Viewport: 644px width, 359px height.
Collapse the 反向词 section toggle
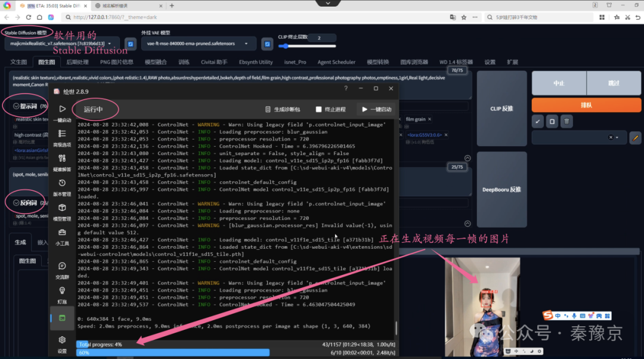coord(16,203)
